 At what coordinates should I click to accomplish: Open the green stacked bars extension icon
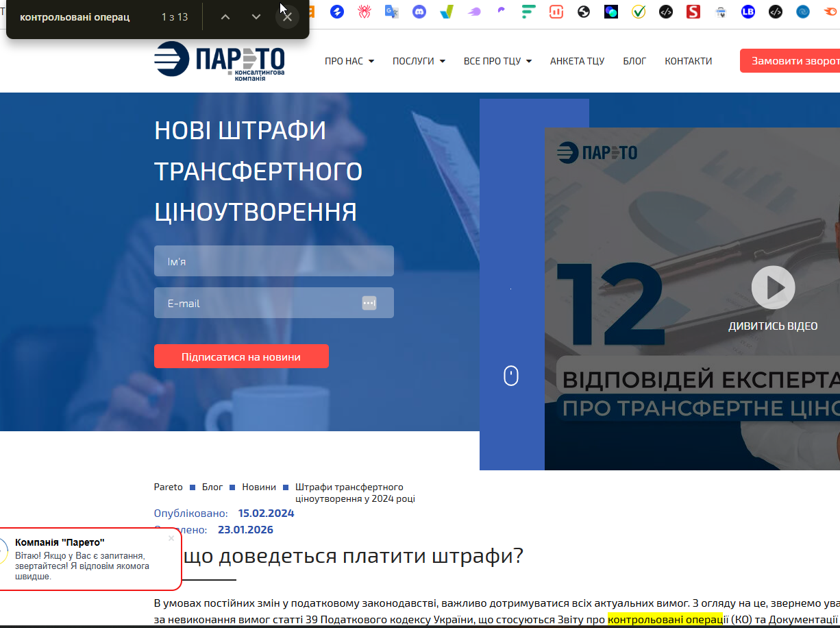(x=529, y=12)
